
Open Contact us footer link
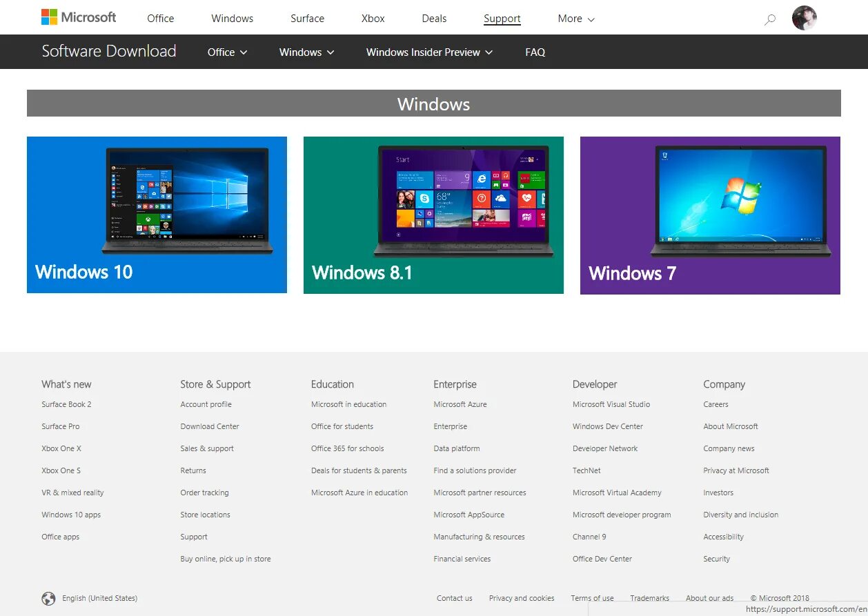455,598
